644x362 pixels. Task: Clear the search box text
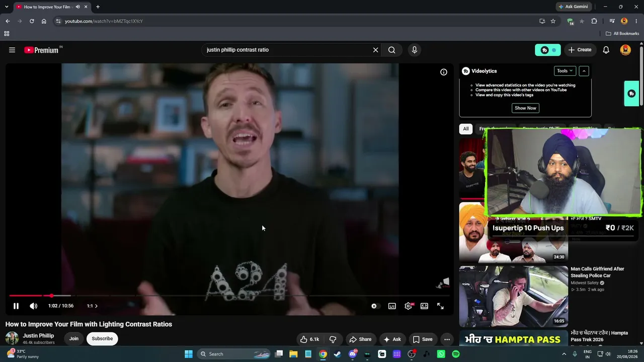(x=375, y=50)
